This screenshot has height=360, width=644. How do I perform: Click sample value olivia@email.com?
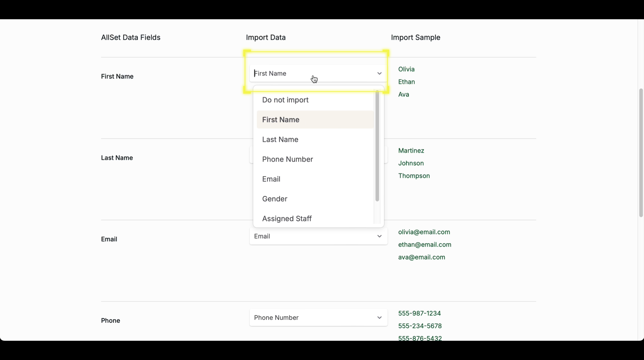click(424, 232)
